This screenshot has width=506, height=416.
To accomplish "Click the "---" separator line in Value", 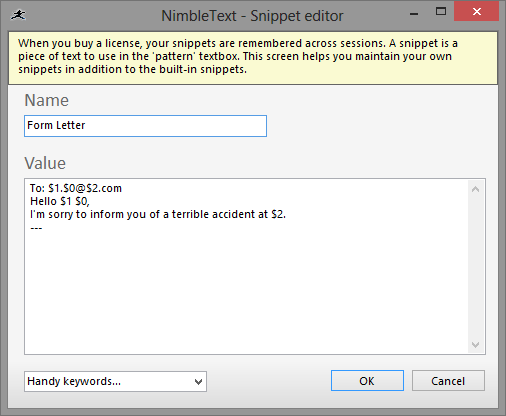I will click(x=36, y=228).
